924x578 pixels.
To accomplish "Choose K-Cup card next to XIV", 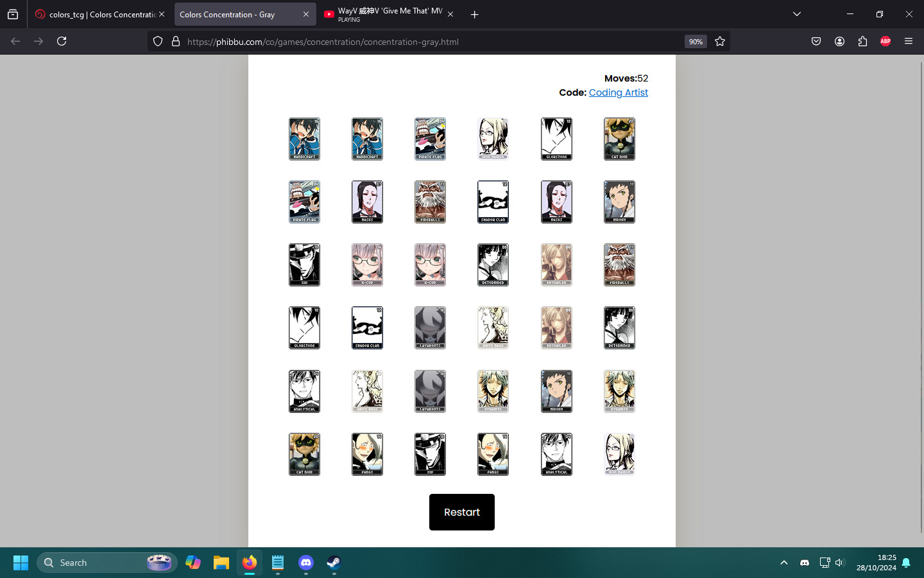I will coord(367,265).
